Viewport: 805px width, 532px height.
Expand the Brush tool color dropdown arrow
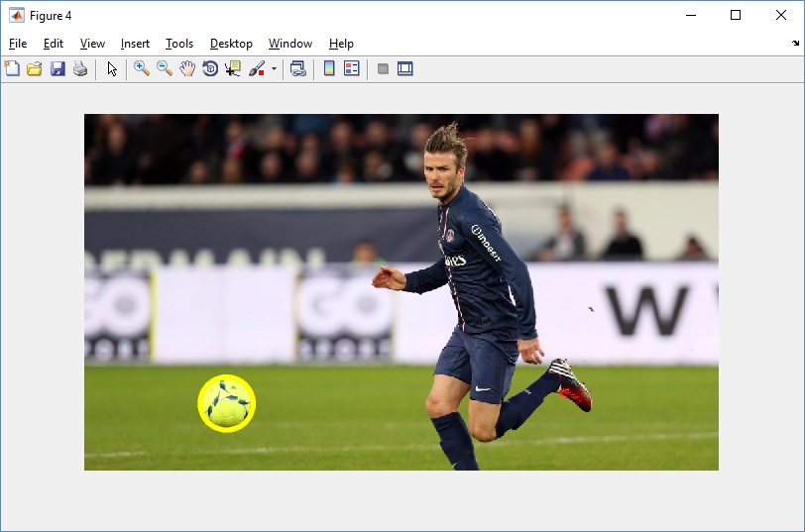coord(274,69)
